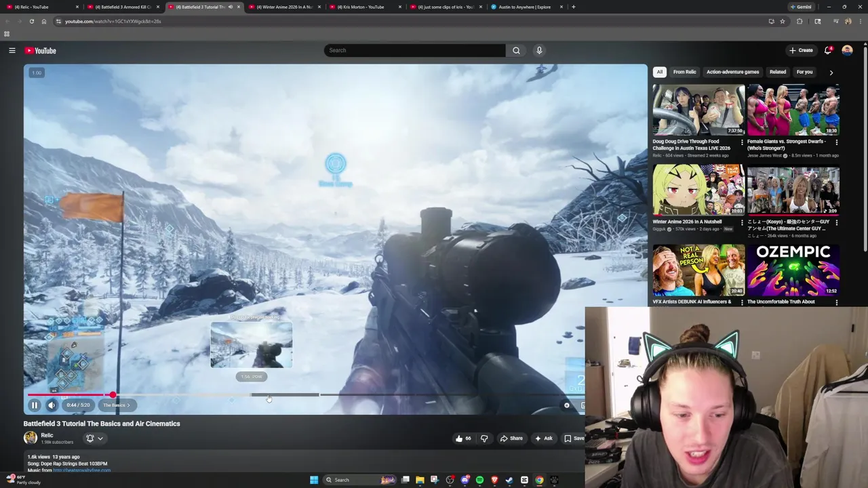Open options for The Uncomfortable Truth video

pyautogui.click(x=836, y=302)
